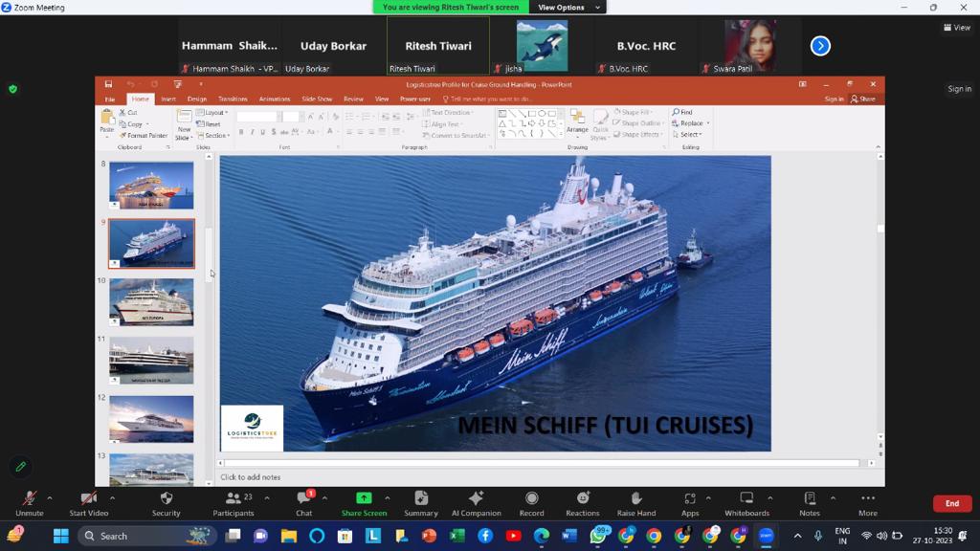
Task: Expand Whiteboards options arrow
Action: [770, 497]
